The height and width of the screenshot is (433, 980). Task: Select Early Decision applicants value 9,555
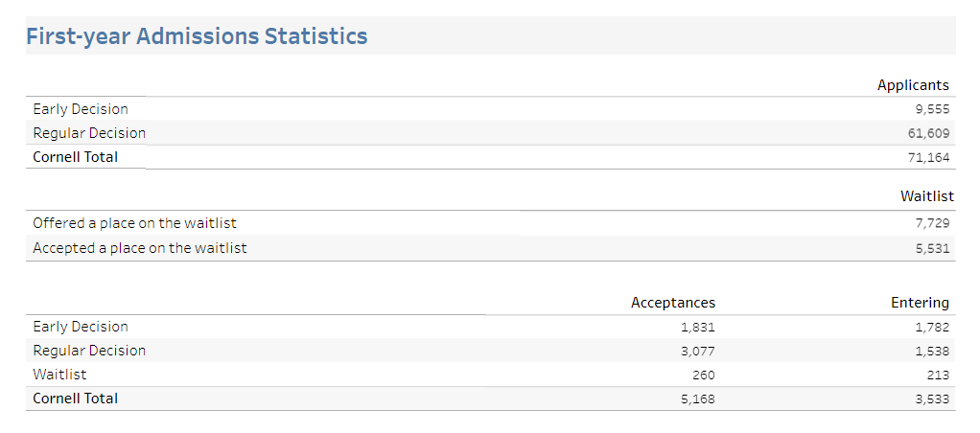point(932,109)
